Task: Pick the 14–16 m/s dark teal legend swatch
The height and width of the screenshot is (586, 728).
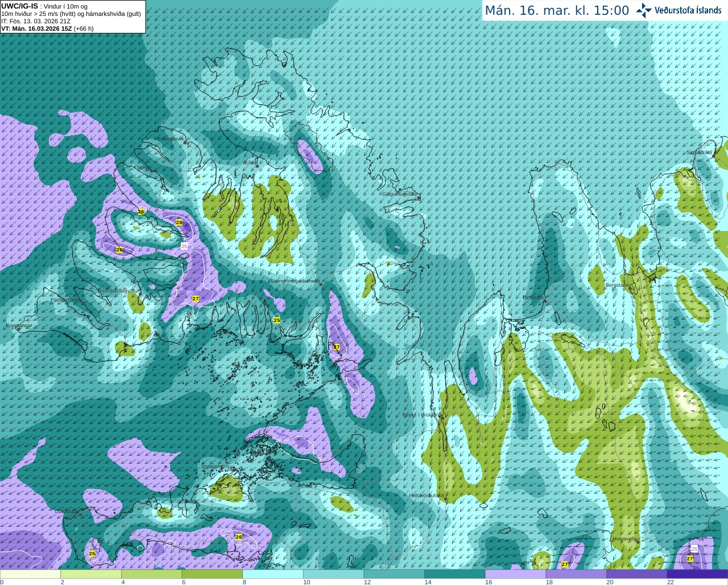Action: (455, 574)
